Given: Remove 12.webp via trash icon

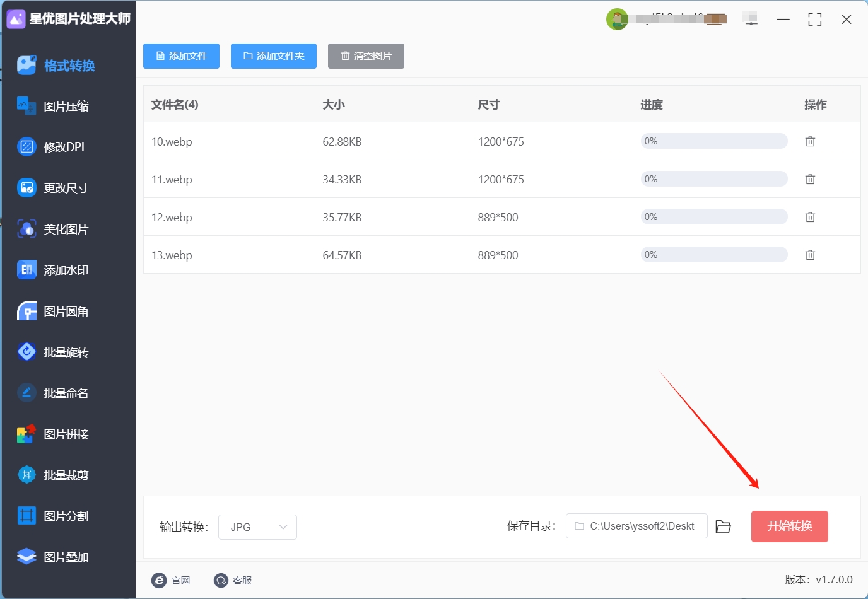Looking at the screenshot, I should (x=811, y=217).
